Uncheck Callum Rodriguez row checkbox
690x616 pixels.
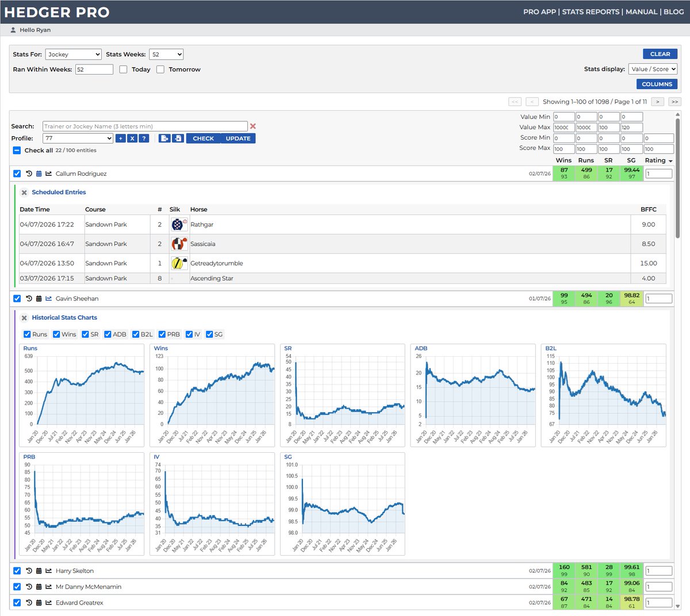(17, 174)
